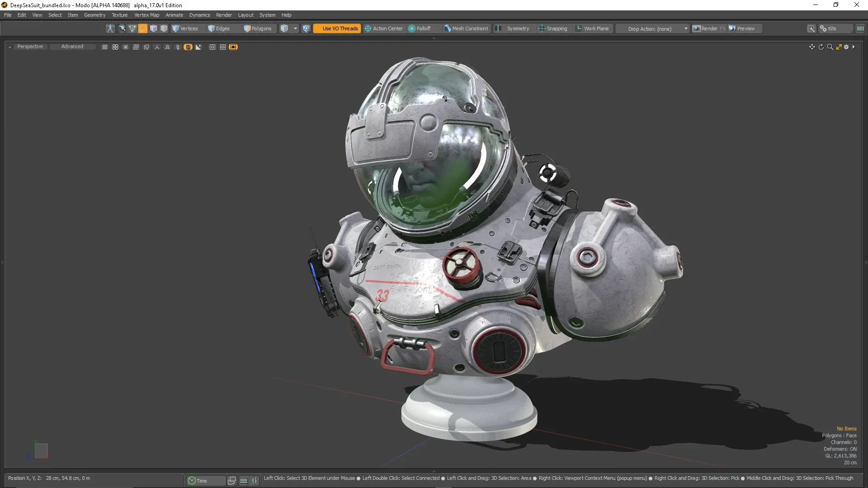Open the Layout menu
Screen dimensions: 868x488
pos(245,15)
